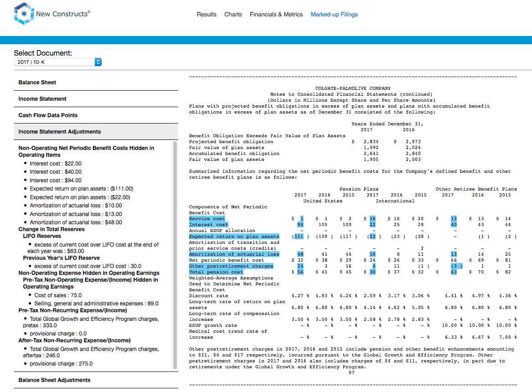
Task: Click the 'COLGATE-PALMOLIVE COMPANY' title text
Action: pyautogui.click(x=353, y=88)
